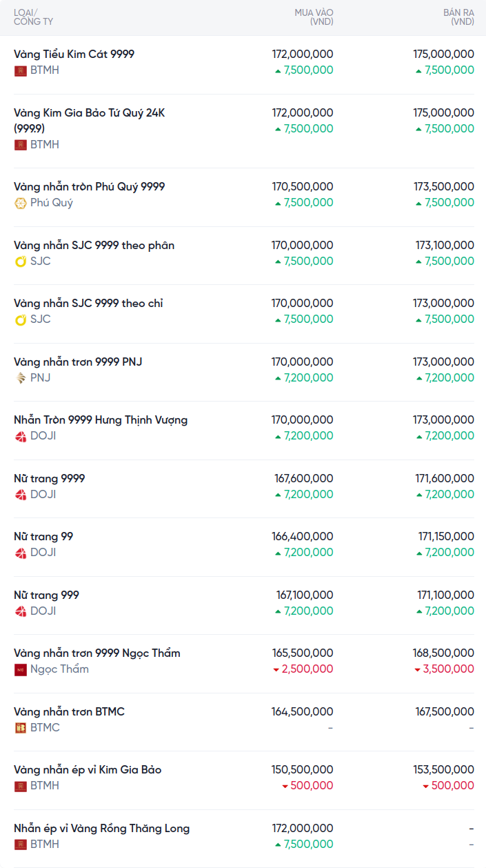Click the 'Mua vào (VND)' column header
Viewport: 486px width, 868px height.
[314, 17]
